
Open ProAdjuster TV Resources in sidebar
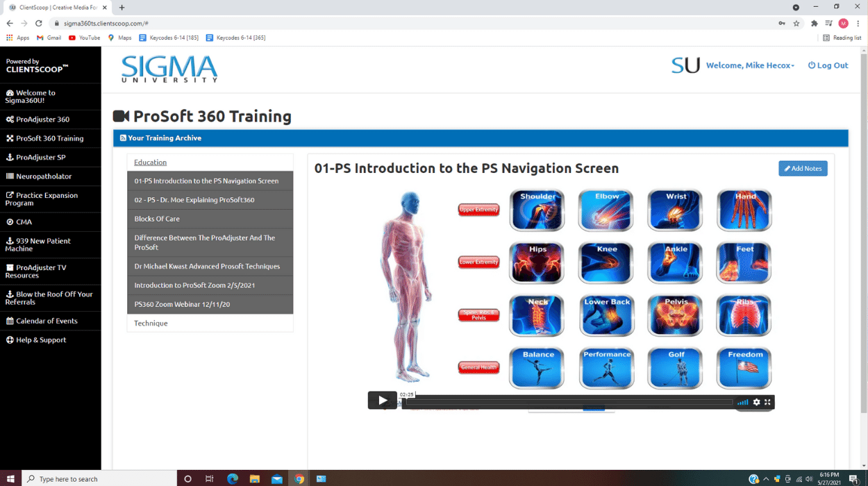click(50, 271)
